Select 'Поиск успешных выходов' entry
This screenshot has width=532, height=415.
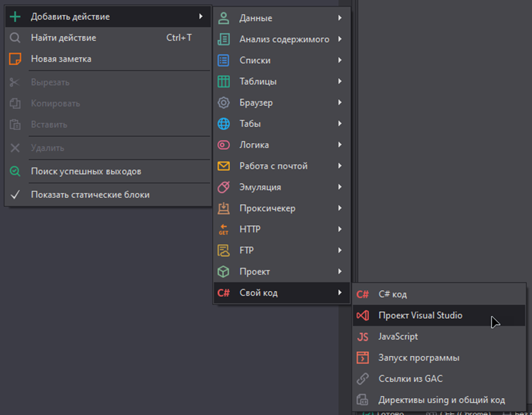point(85,172)
